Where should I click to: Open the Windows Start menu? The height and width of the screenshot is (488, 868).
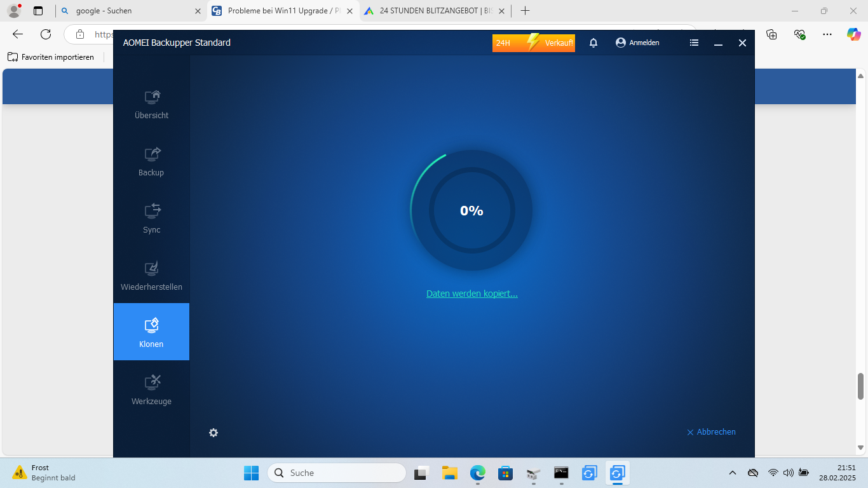click(x=251, y=473)
